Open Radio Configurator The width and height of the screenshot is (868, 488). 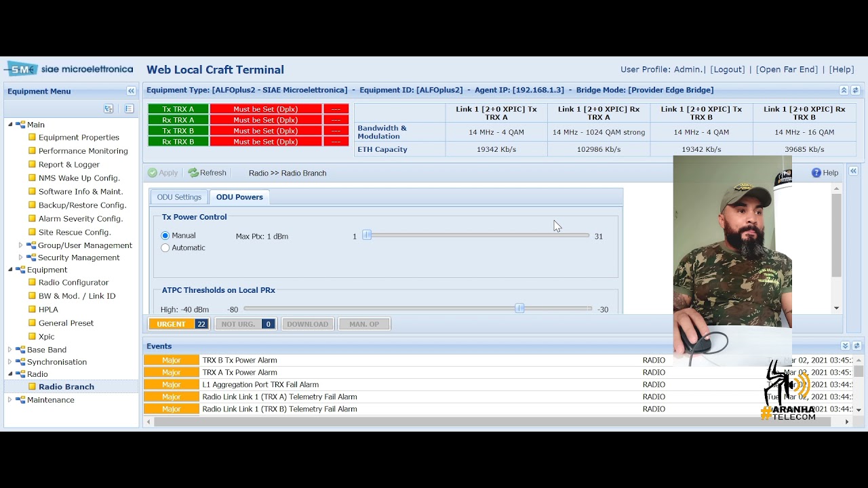coord(73,283)
